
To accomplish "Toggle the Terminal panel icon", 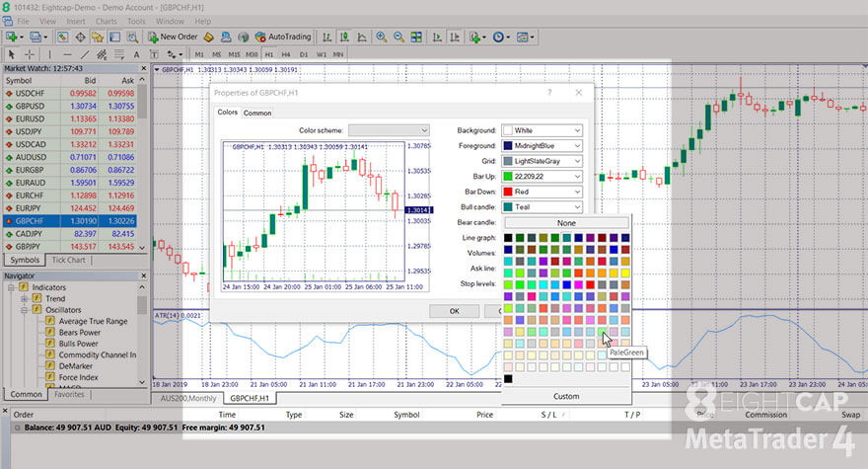I will [x=114, y=38].
